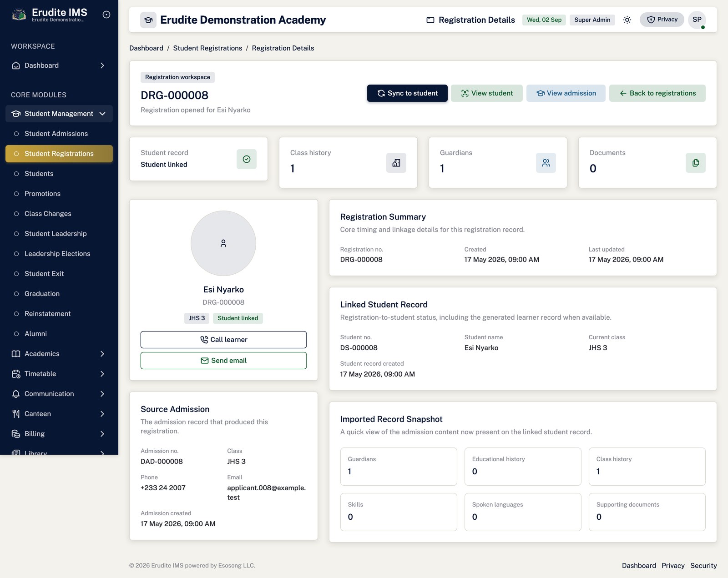Screen dimensions: 728x578
Task: Click footer Privacy link
Action: 673,566
